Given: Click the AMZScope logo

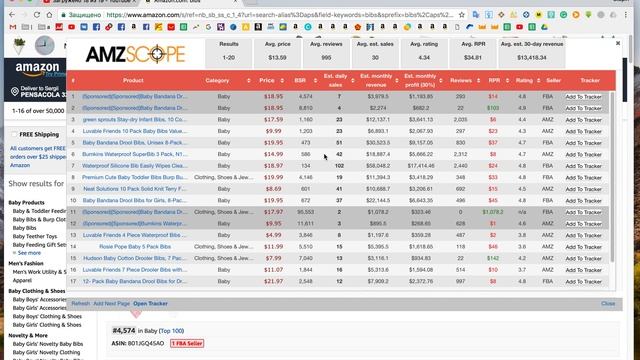Looking at the screenshot, I should (136, 54).
